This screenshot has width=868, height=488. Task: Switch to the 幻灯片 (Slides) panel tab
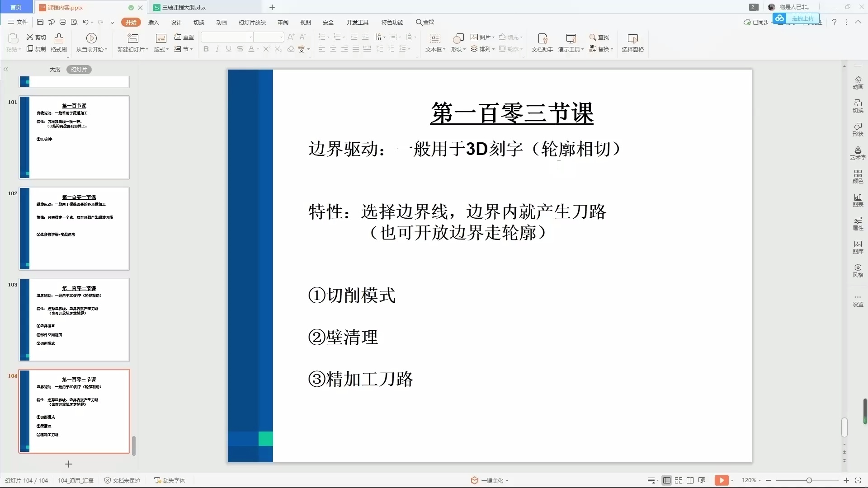pos(79,70)
